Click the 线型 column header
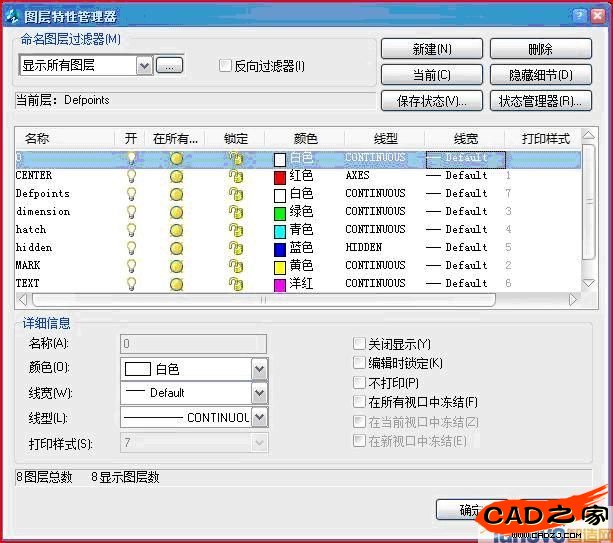This screenshot has height=543, width=613. tap(384, 138)
